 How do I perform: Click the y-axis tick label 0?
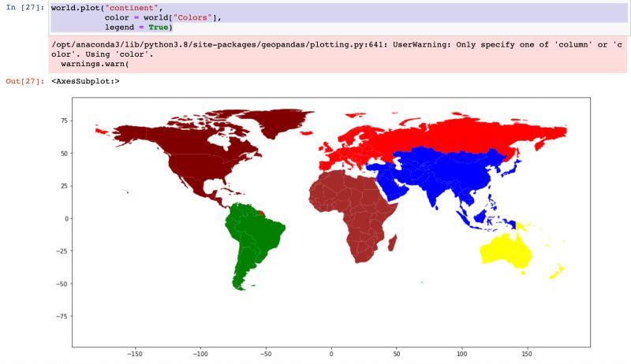click(x=66, y=218)
